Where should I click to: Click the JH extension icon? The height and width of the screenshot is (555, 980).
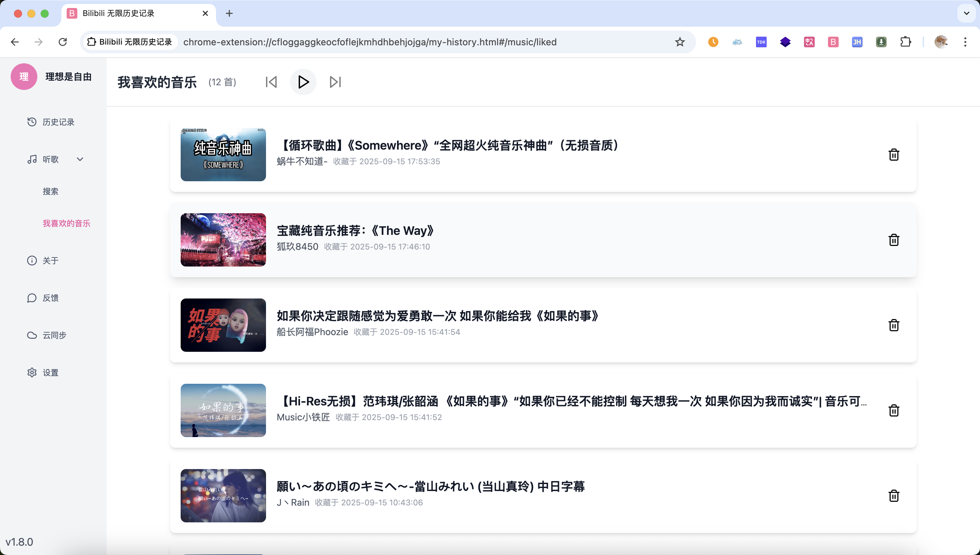tap(857, 42)
